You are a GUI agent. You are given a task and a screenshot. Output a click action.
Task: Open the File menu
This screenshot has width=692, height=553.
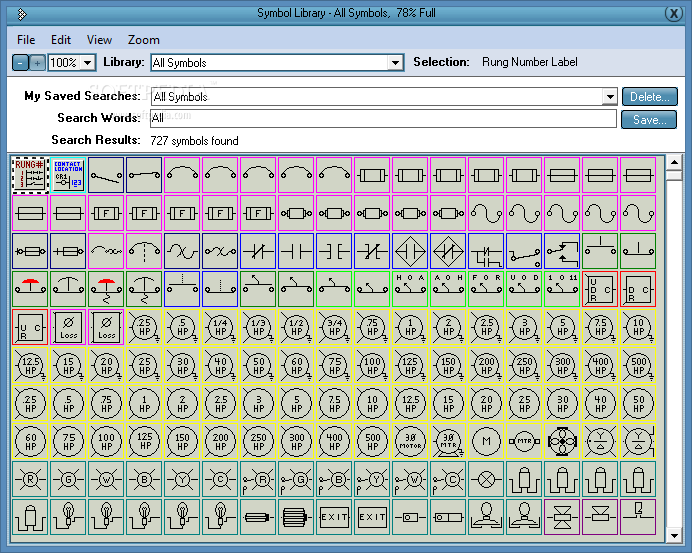pyautogui.click(x=26, y=40)
